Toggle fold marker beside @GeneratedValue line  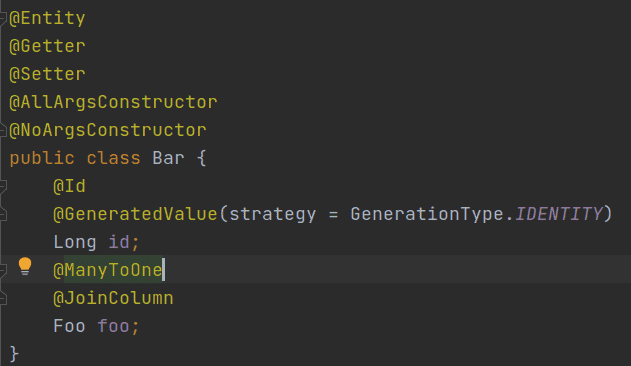[3, 214]
